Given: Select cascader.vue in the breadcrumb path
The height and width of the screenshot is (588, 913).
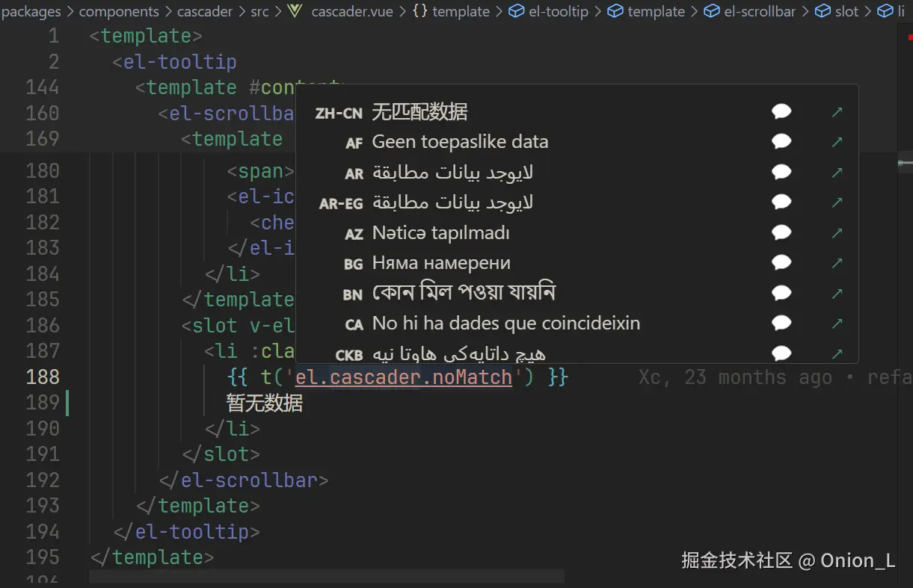Looking at the screenshot, I should [352, 11].
